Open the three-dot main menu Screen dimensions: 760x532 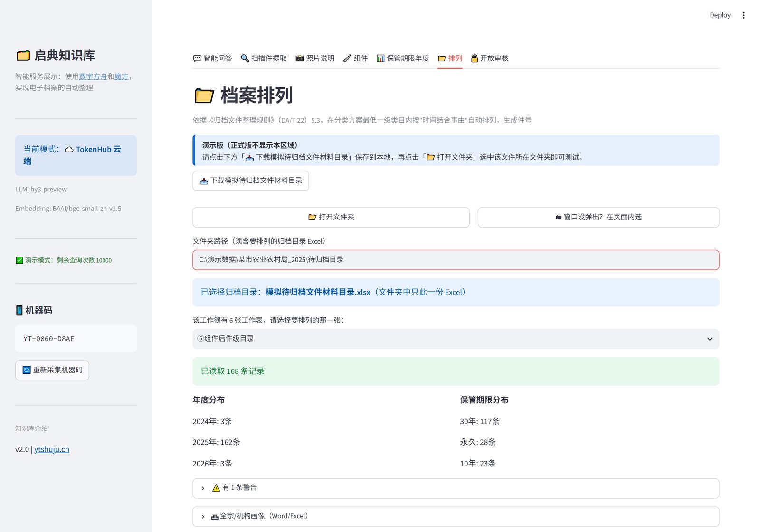click(743, 15)
